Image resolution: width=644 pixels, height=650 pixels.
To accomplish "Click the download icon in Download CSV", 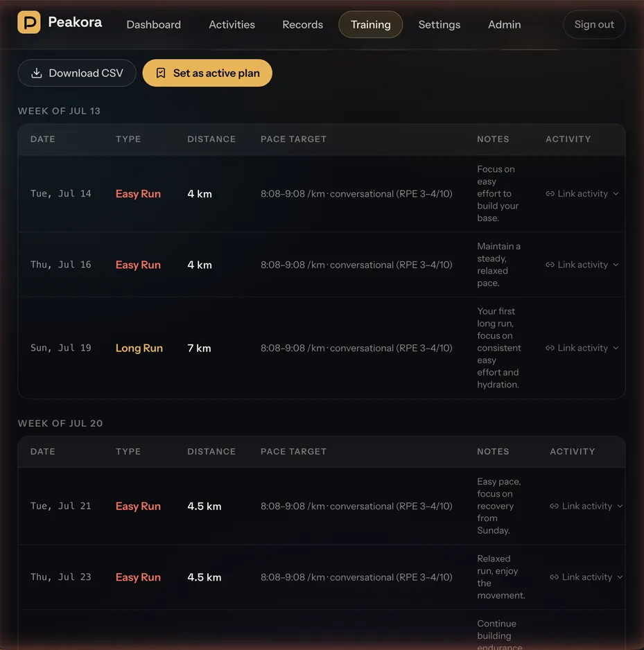I will 37,73.
